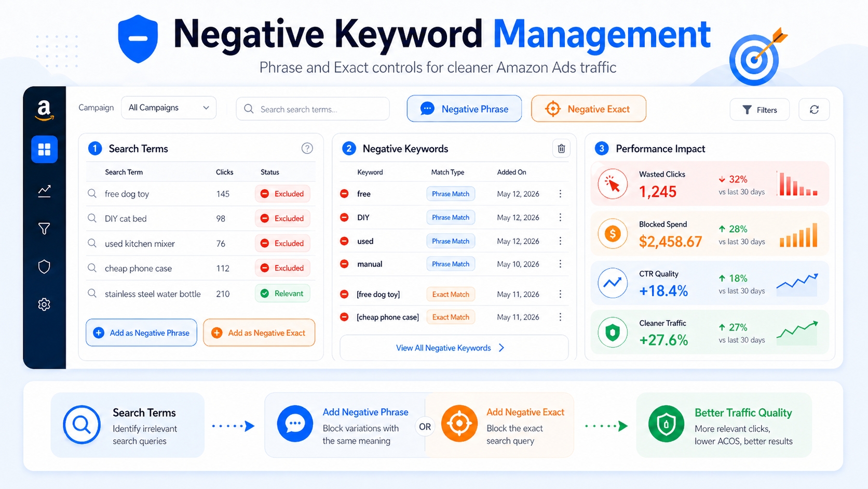The height and width of the screenshot is (489, 868).
Task: Open the settings gear in sidebar
Action: [x=44, y=305]
